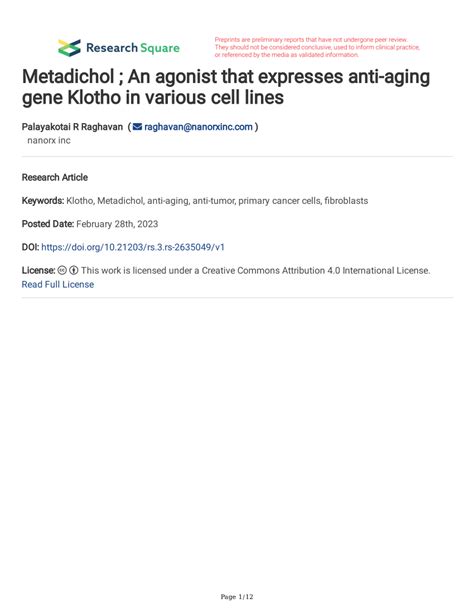Viewport: 474px width, 613px height.
Task: Click the keyword list beginning with Klotho
Action: click(x=217, y=201)
